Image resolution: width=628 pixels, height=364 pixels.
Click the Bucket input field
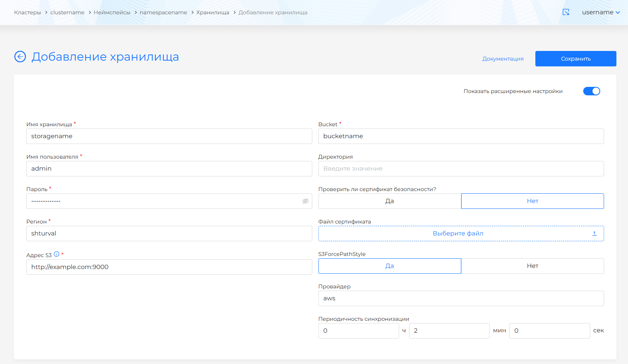[461, 136]
